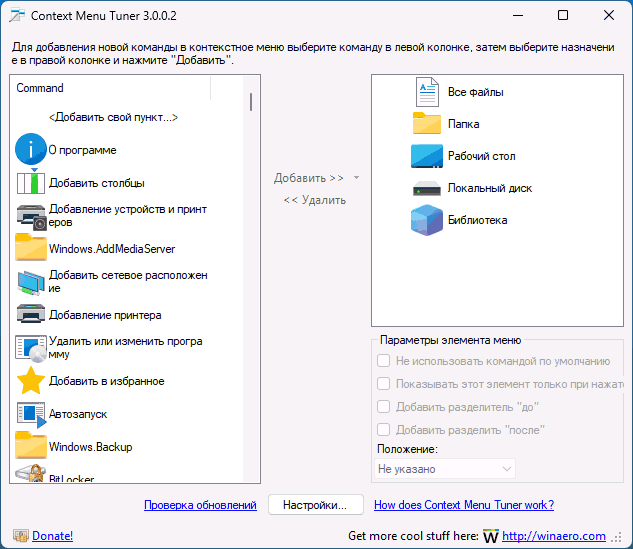The height and width of the screenshot is (549, 633).
Task: Close the Context Menu Tuner window
Action: pyautogui.click(x=609, y=15)
